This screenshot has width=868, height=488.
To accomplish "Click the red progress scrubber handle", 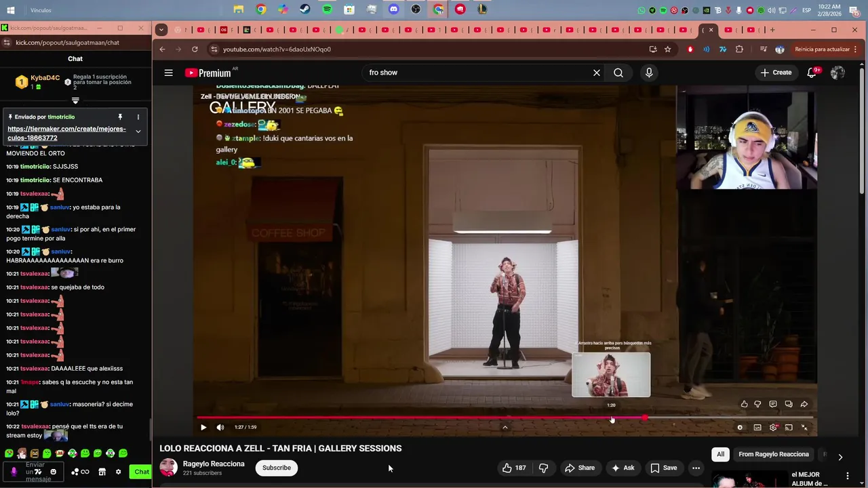I will [644, 418].
